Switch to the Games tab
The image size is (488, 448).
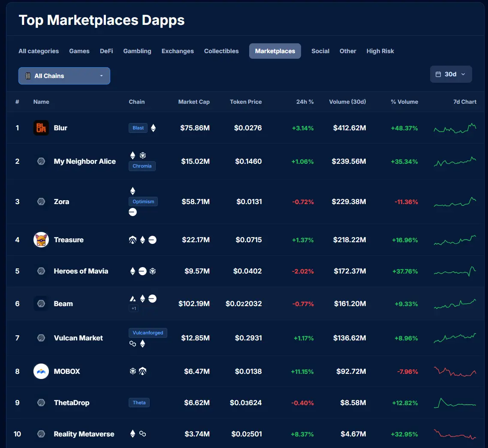pyautogui.click(x=79, y=51)
